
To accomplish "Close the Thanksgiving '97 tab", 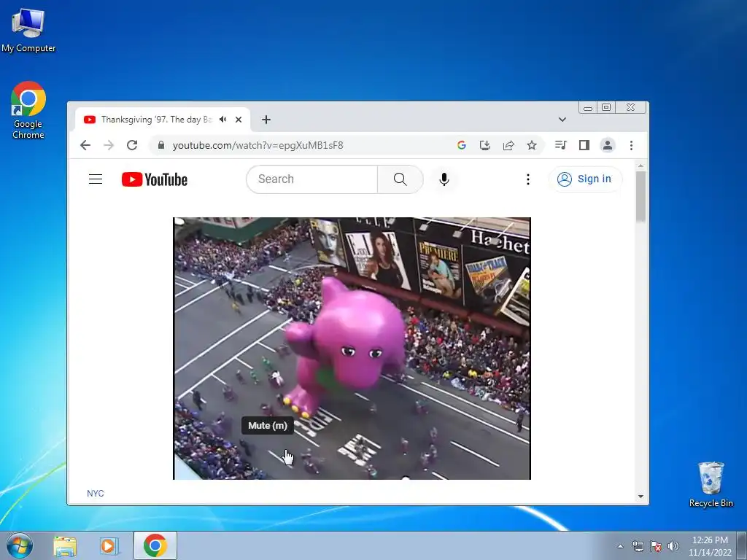I will click(239, 120).
